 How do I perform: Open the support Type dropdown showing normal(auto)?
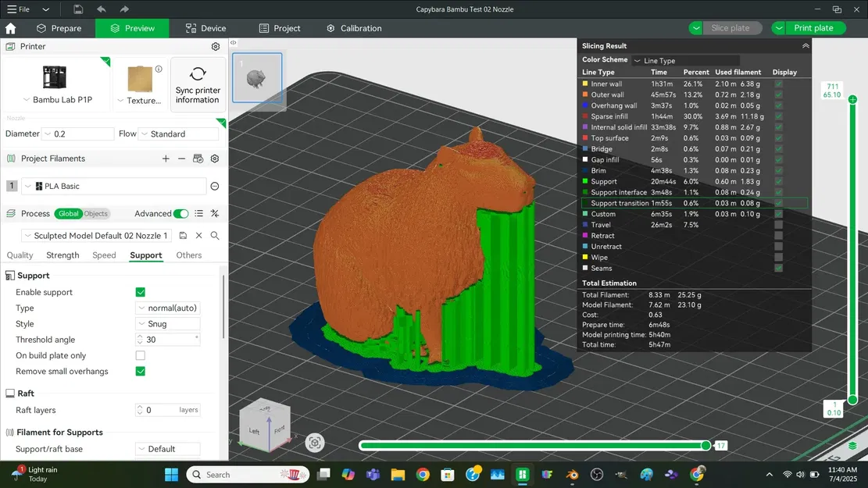(x=167, y=308)
